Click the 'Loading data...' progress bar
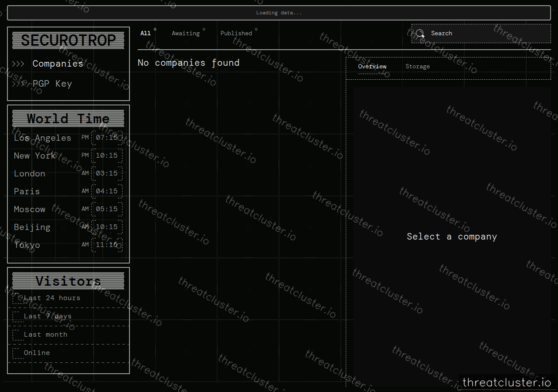Screen dimensions: 558x392 pyautogui.click(x=279, y=13)
